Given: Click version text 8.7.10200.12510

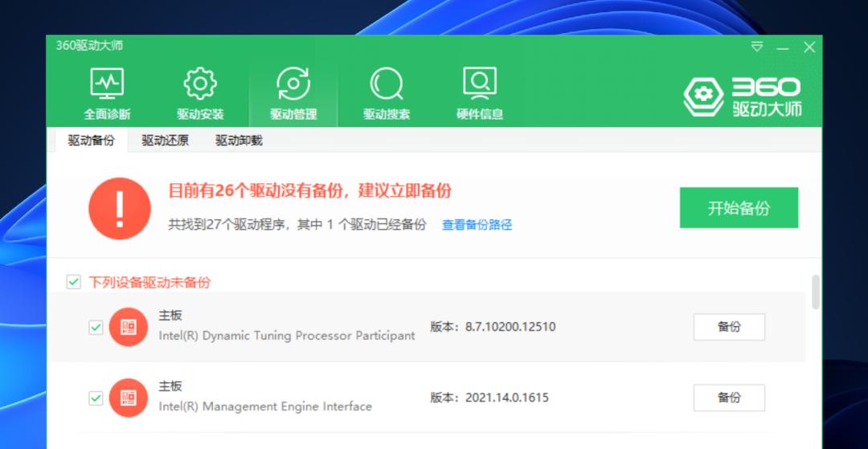Looking at the screenshot, I should tap(510, 327).
